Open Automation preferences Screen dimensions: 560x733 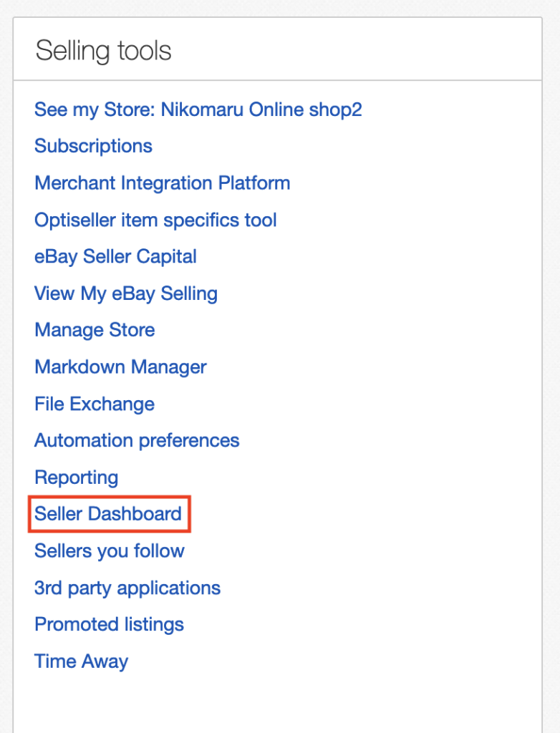click(x=137, y=440)
